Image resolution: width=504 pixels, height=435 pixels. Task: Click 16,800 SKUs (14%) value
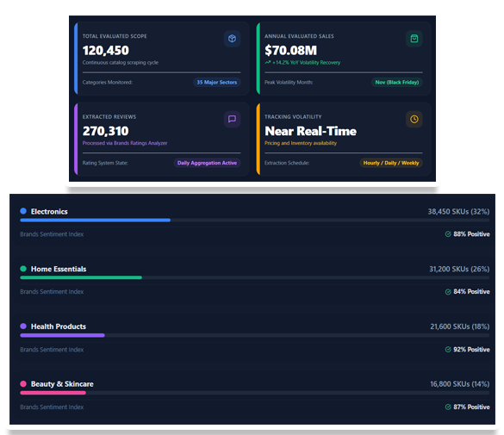click(x=460, y=384)
